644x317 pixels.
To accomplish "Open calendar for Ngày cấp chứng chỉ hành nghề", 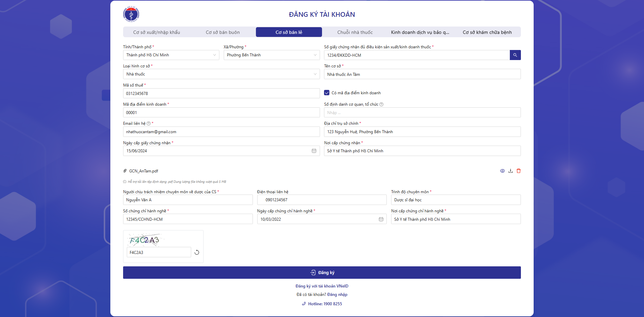I will (x=381, y=219).
